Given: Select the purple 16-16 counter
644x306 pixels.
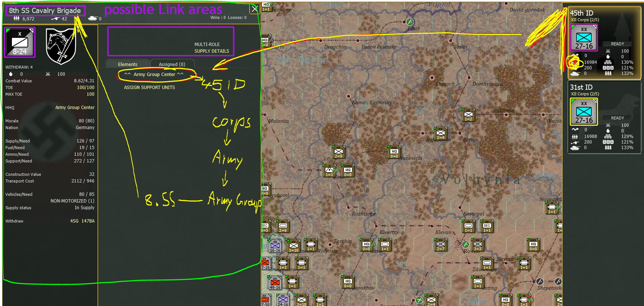Looking at the screenshot, I should [275, 246].
